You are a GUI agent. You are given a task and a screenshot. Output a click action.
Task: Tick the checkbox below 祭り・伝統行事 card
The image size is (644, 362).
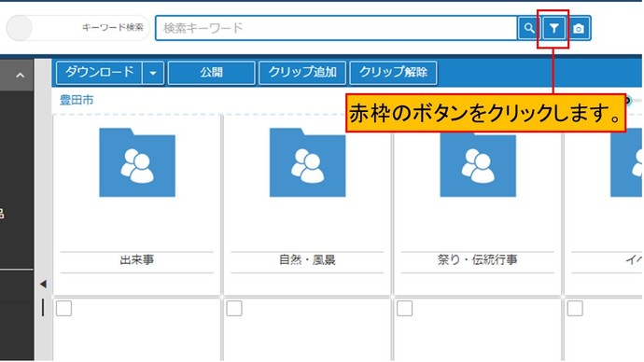404,308
